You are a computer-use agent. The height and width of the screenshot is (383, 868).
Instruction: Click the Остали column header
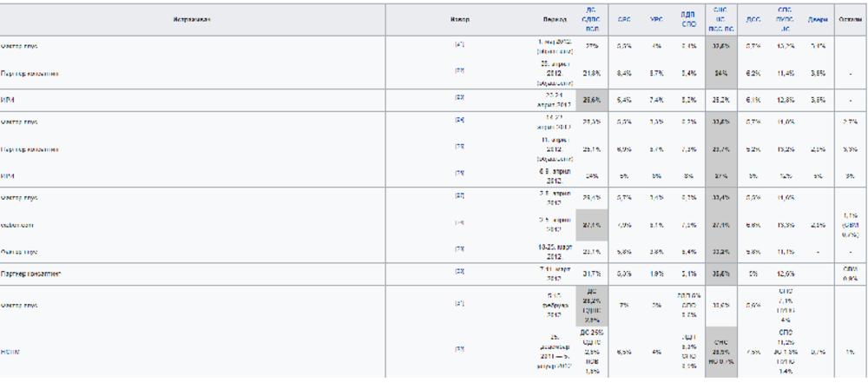(850, 18)
